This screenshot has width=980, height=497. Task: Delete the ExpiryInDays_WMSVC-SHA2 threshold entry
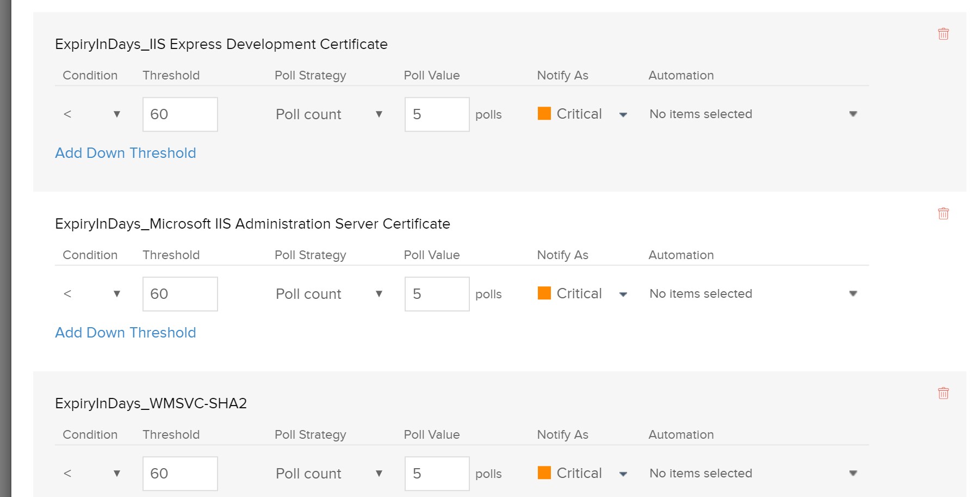[x=943, y=393]
